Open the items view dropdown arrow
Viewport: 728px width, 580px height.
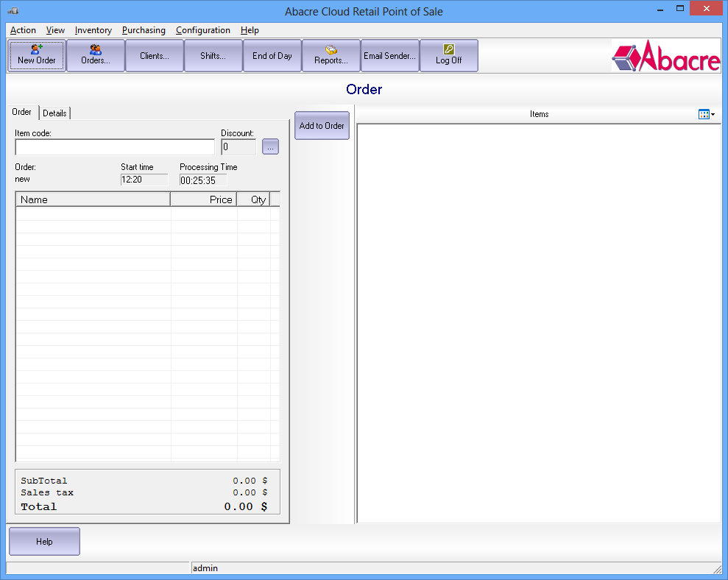[713, 114]
